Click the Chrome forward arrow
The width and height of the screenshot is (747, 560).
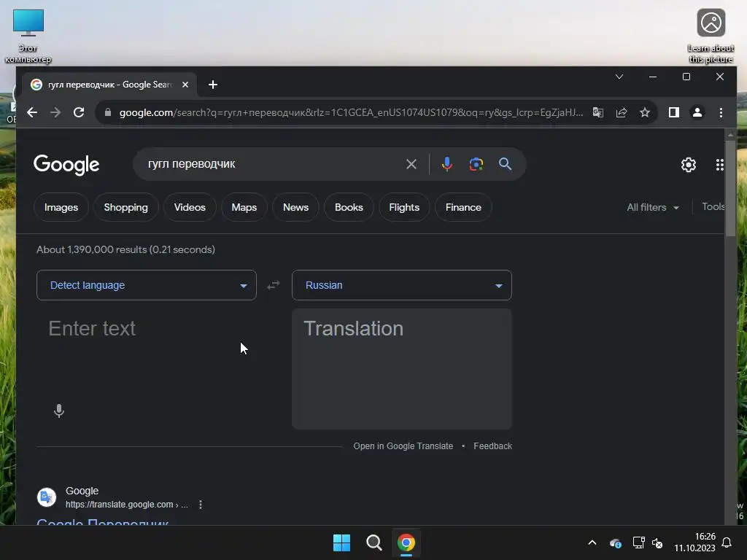click(x=55, y=112)
